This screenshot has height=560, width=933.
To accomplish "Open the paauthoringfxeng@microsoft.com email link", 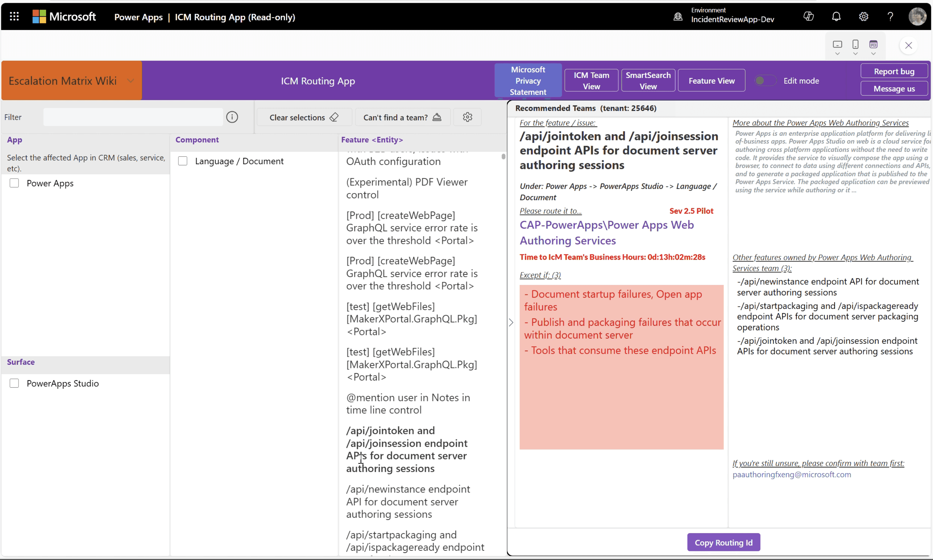I will (x=792, y=474).
